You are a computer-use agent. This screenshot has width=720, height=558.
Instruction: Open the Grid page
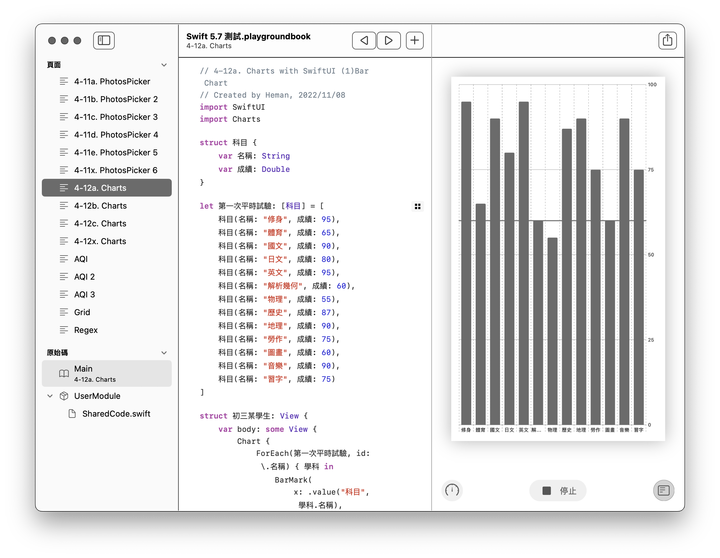coord(107,312)
